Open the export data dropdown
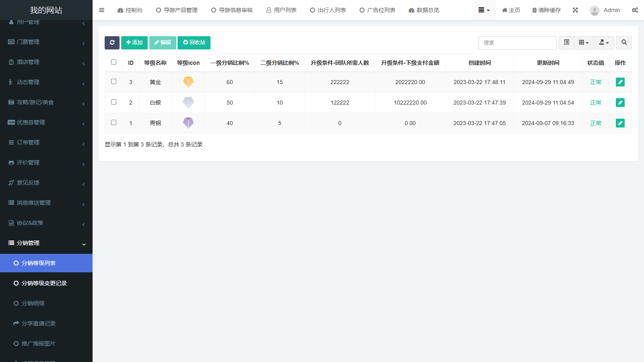 point(604,43)
